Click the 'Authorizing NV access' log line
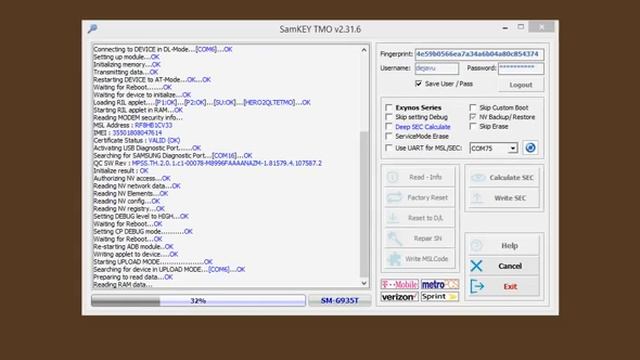 pyautogui.click(x=132, y=178)
